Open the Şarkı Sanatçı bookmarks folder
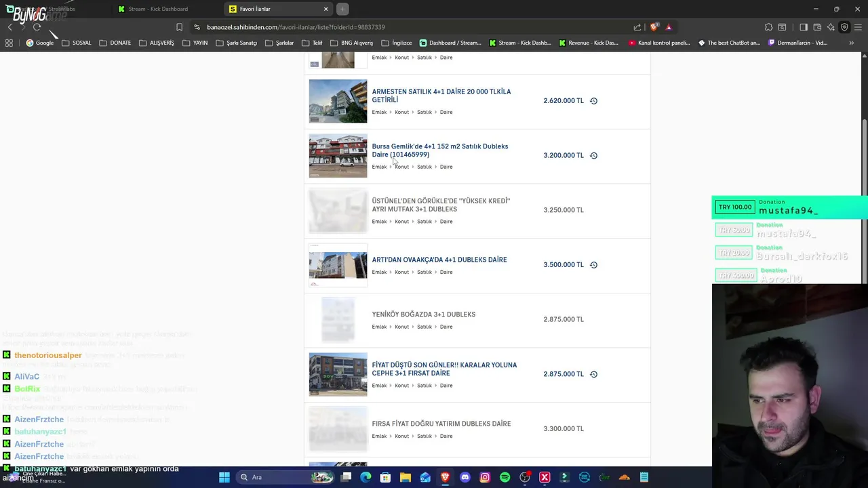Image resolution: width=868 pixels, height=488 pixels. click(236, 43)
